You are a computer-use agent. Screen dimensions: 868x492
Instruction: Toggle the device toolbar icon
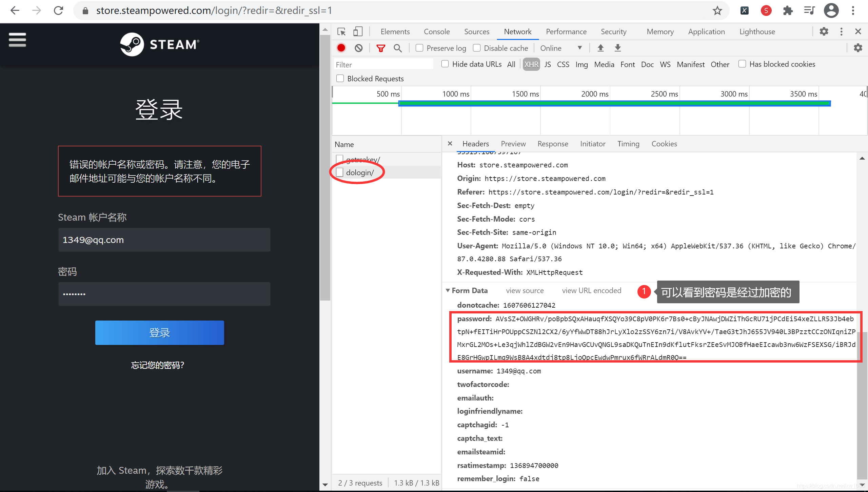(x=358, y=32)
